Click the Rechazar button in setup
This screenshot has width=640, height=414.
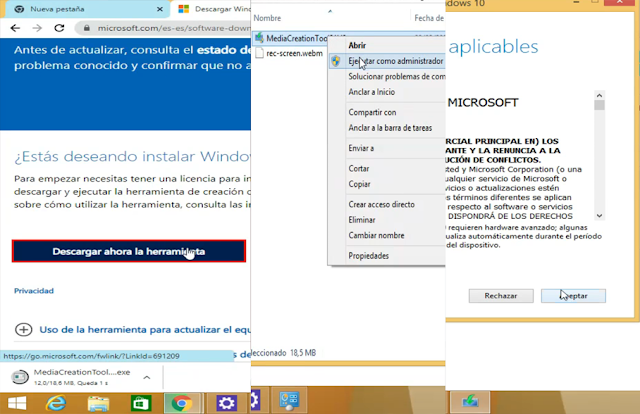click(501, 296)
